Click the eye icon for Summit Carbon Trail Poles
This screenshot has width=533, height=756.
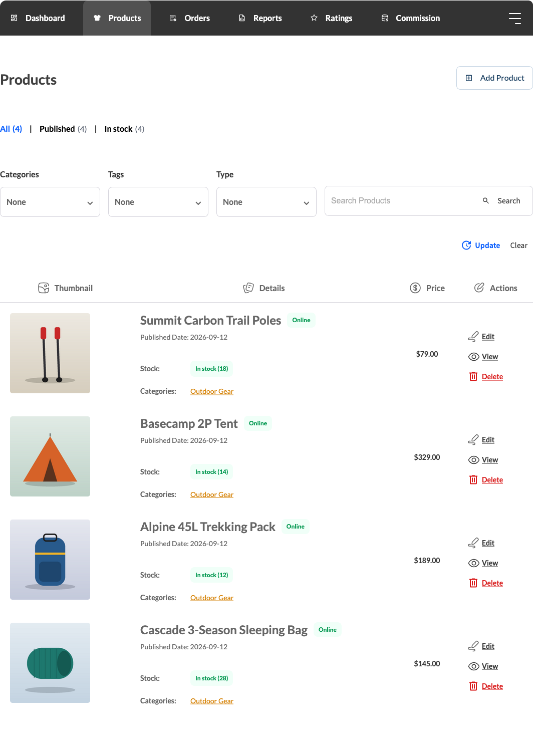coord(473,357)
